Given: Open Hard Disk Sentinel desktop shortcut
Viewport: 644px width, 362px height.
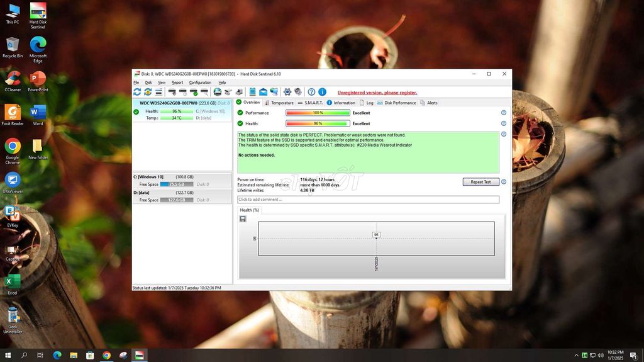Looking at the screenshot, I should (38, 16).
